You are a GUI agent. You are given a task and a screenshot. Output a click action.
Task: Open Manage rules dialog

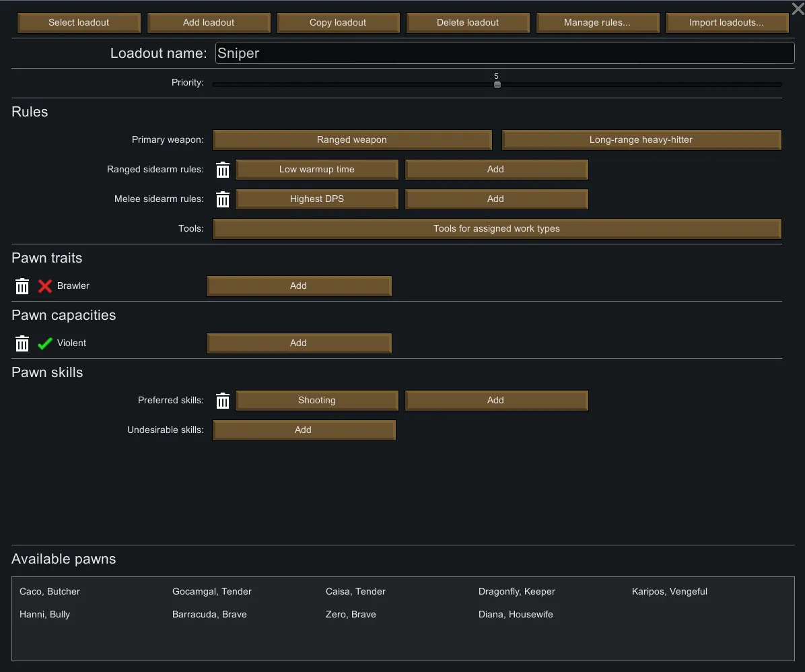pos(597,23)
